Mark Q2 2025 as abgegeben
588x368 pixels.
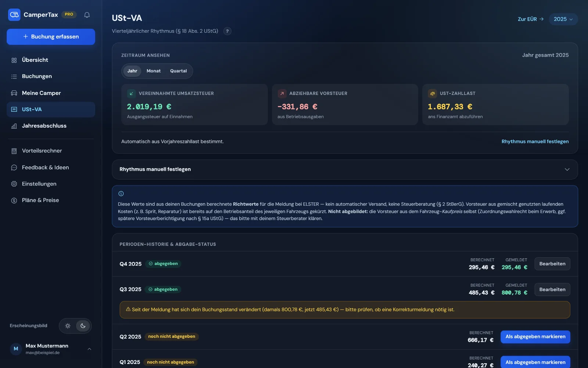click(535, 337)
